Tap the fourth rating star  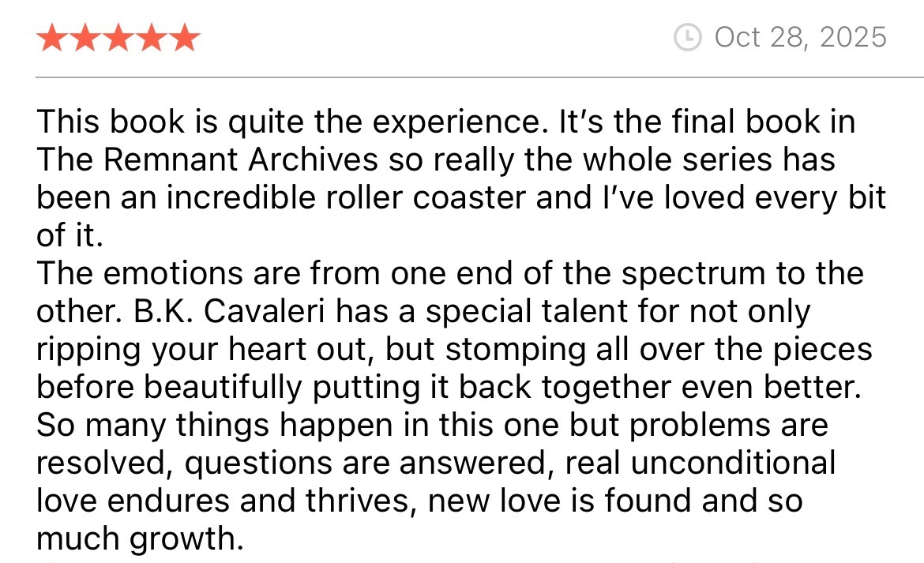pos(151,38)
